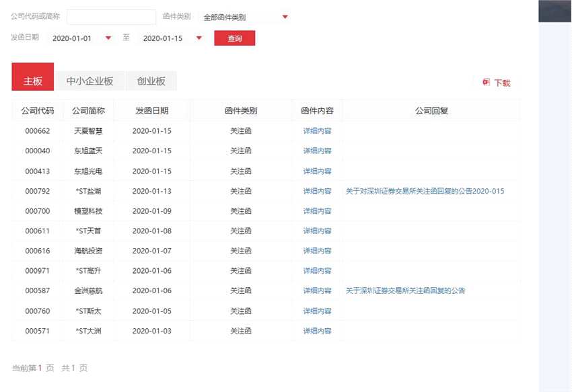Expand the start date 2020-01-01 dropdown

point(108,38)
